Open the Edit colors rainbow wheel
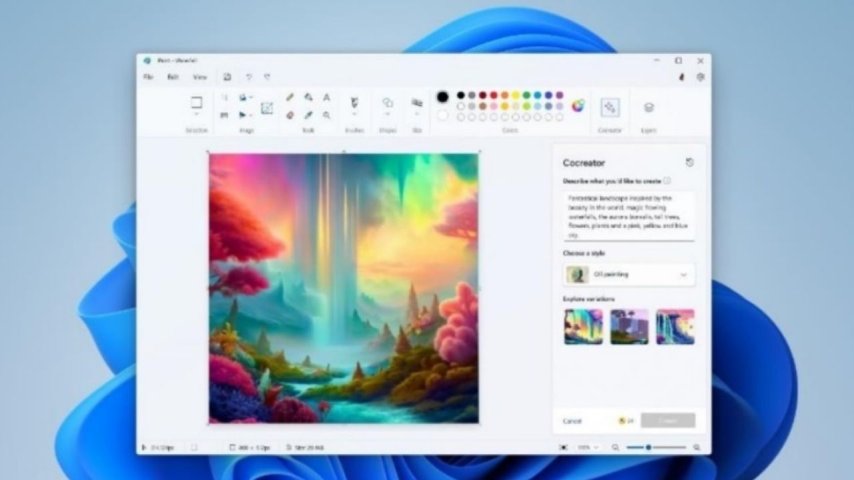The width and height of the screenshot is (854, 480). (578, 106)
